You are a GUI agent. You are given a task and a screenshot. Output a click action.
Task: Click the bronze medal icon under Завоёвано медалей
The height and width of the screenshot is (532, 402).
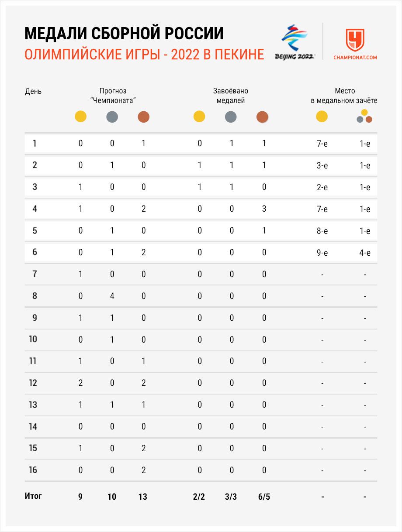pyautogui.click(x=262, y=117)
